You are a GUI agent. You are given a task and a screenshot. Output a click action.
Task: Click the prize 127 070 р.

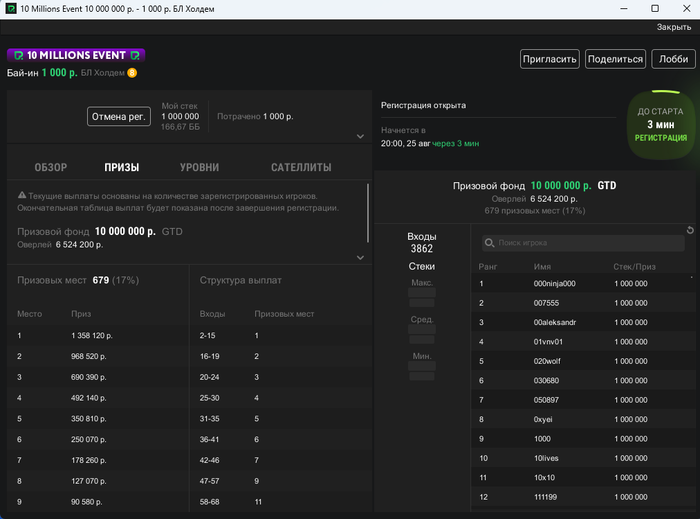(88, 481)
